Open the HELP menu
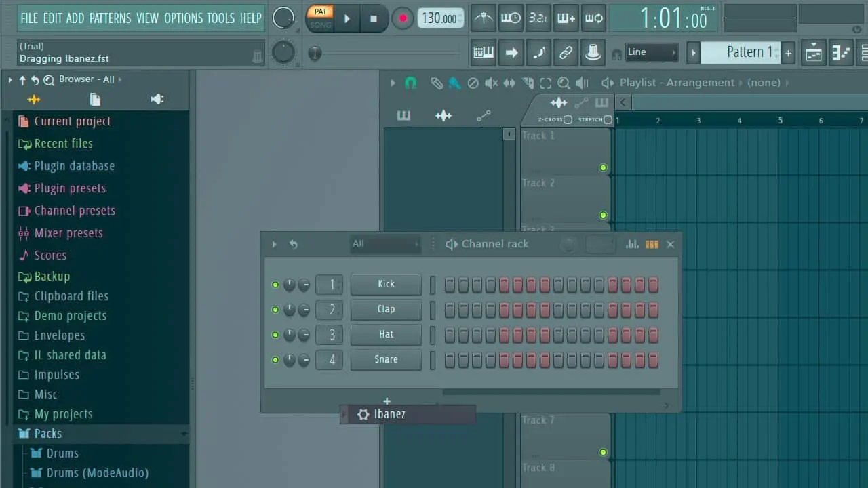This screenshot has height=488, width=868. click(250, 18)
